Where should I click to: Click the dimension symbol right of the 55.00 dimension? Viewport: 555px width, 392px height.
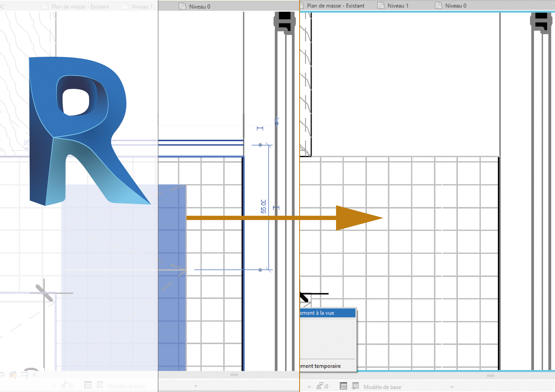coord(276,208)
